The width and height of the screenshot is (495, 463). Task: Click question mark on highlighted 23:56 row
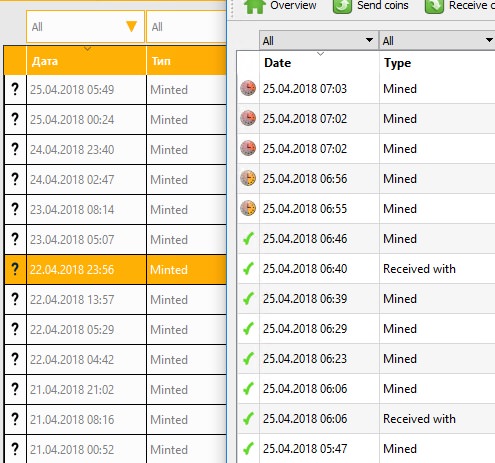pos(15,269)
